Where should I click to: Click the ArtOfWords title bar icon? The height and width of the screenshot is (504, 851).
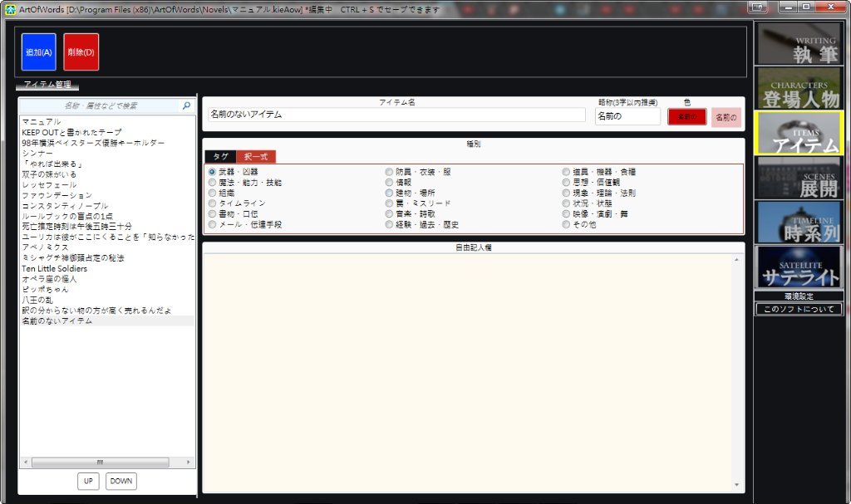point(10,9)
